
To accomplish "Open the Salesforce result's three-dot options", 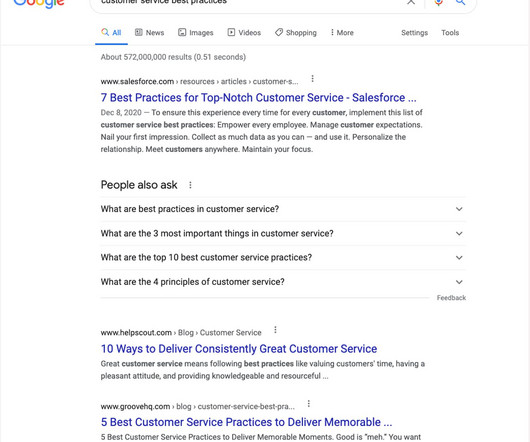I will click(312, 79).
